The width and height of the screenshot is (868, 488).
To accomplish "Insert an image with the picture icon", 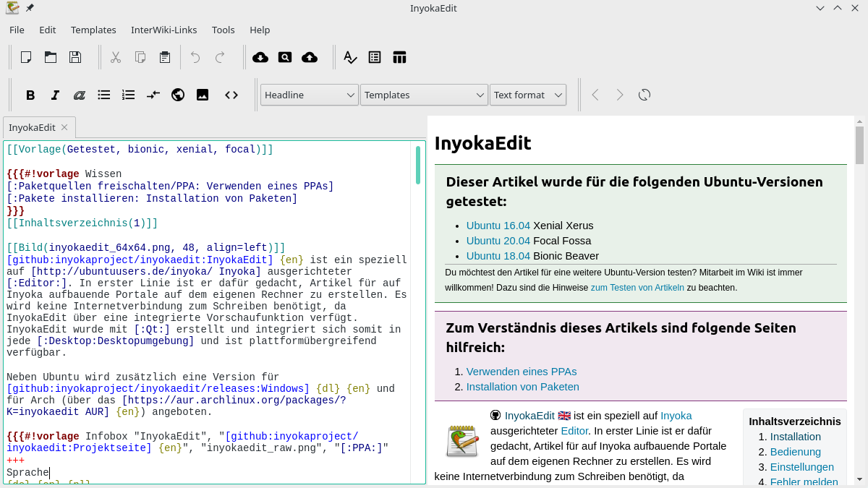I will [203, 95].
